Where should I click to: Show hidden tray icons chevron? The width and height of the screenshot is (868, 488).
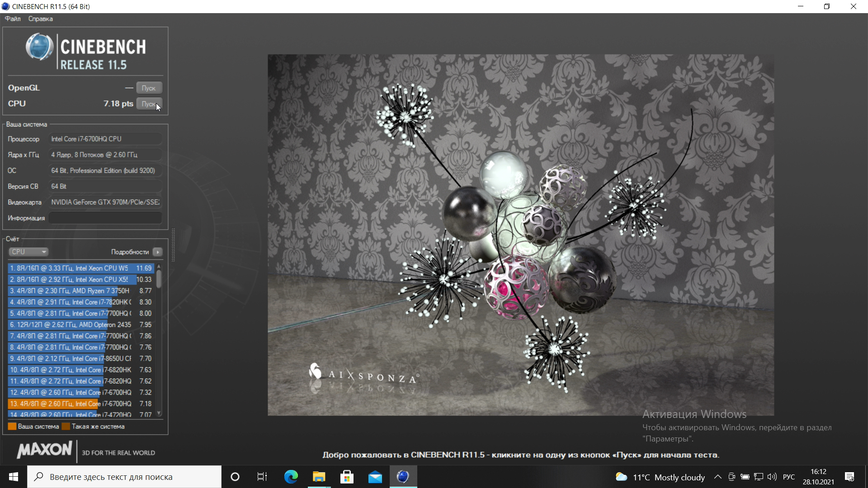pos(718,477)
